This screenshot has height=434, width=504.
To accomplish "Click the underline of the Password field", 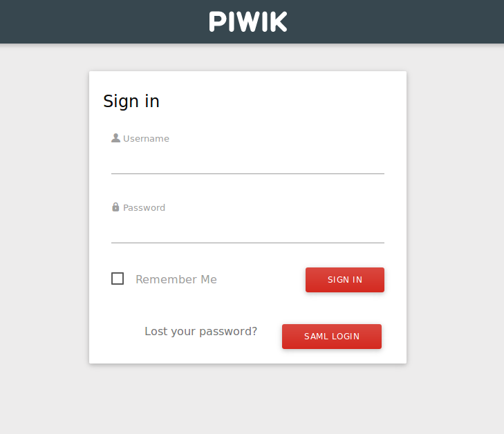I will [248, 243].
